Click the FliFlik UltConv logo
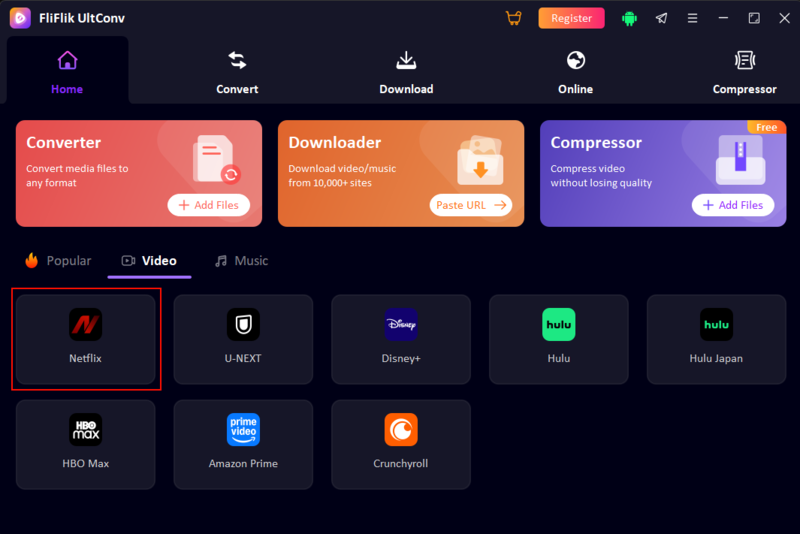Viewport: 800px width, 534px height. (20, 18)
